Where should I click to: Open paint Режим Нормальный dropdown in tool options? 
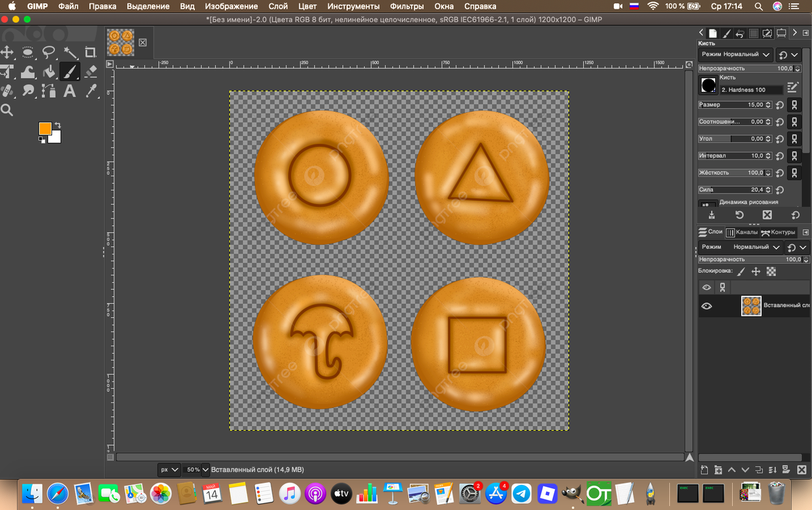[x=736, y=54]
